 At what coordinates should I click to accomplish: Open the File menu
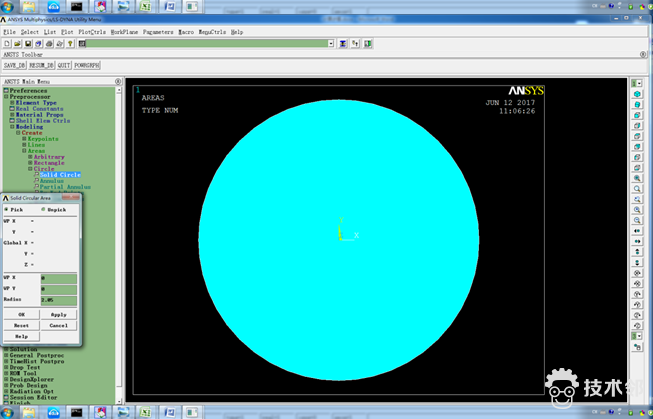click(x=9, y=32)
